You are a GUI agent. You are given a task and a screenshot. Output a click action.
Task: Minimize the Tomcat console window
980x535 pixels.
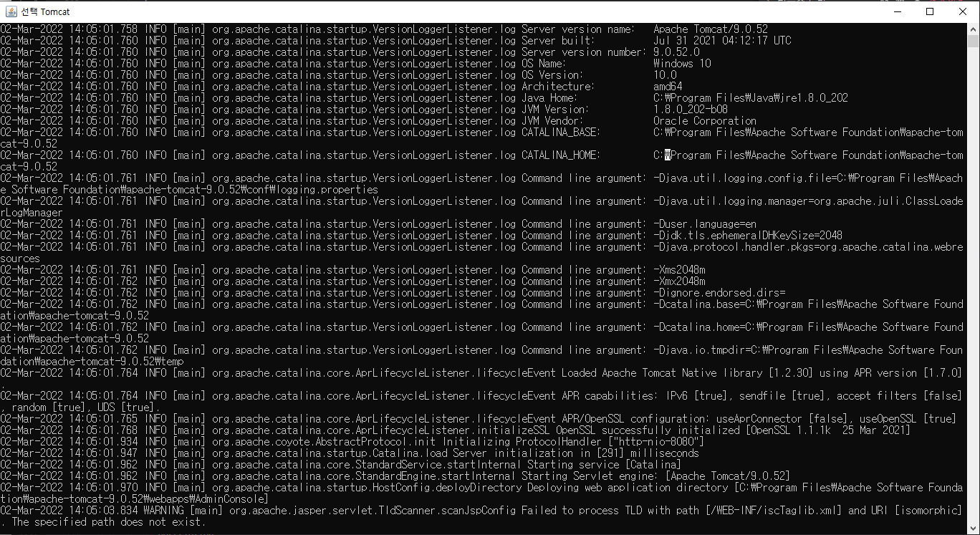coord(898,11)
